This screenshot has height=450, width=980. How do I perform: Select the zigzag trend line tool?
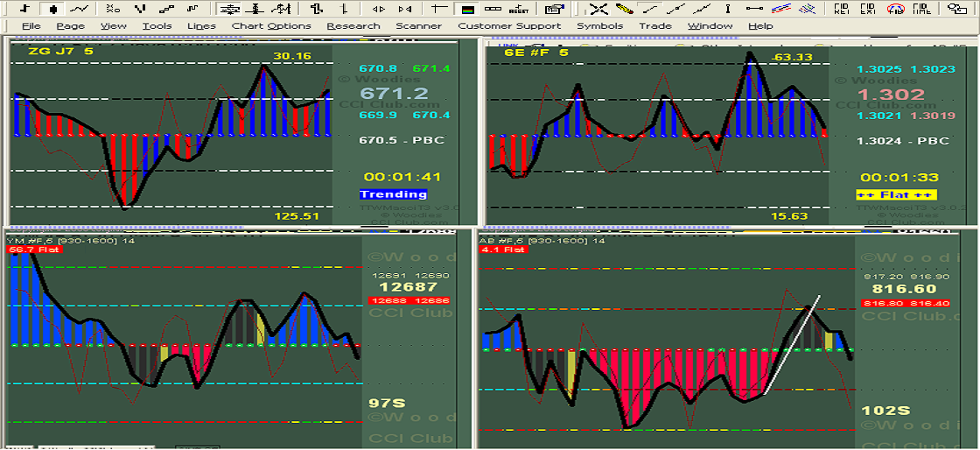702,9
